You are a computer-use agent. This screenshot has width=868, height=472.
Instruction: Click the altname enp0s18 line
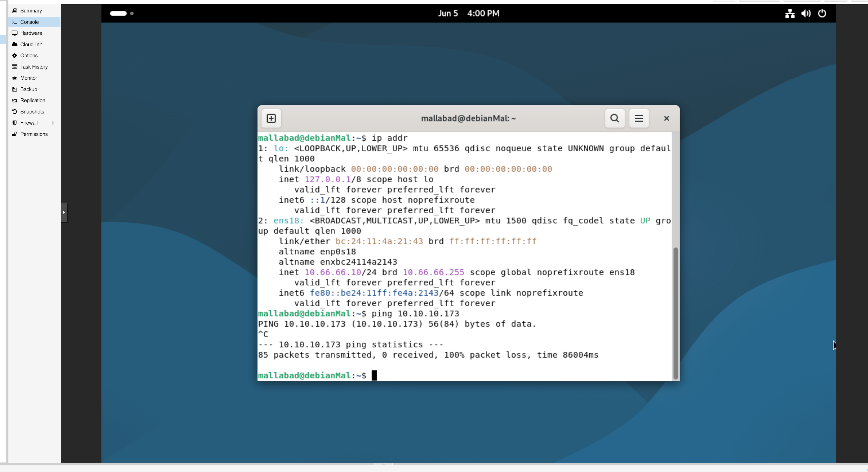(x=317, y=252)
